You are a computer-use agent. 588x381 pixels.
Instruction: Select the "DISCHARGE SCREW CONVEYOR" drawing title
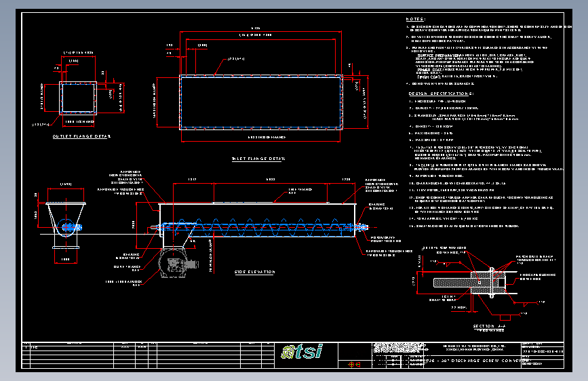[479, 361]
